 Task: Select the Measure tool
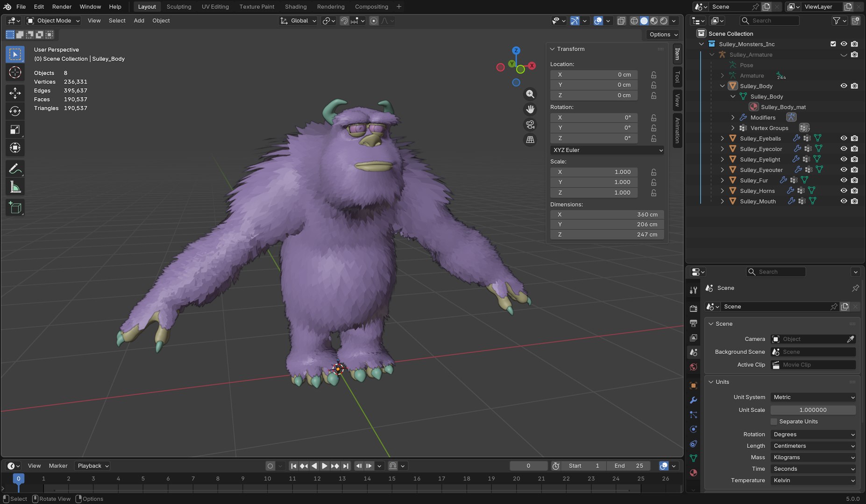(15, 187)
